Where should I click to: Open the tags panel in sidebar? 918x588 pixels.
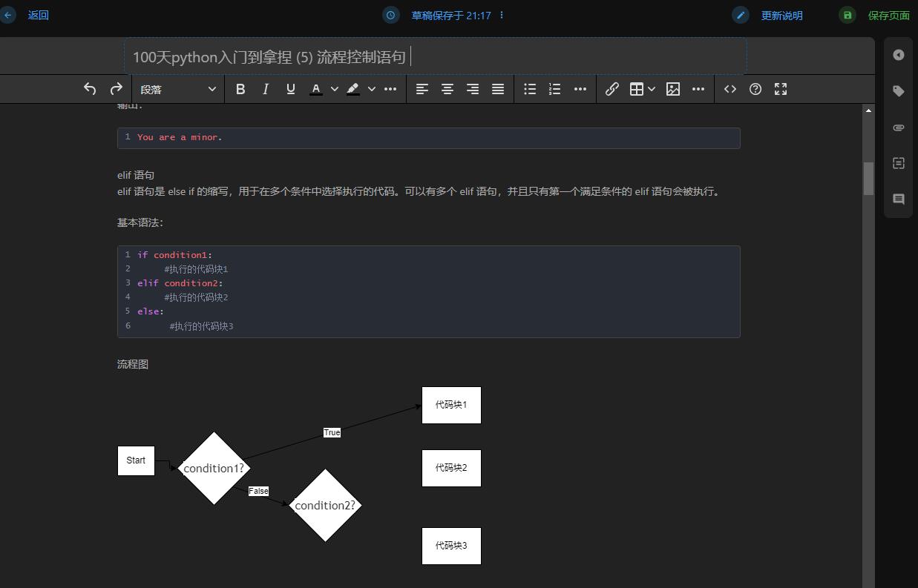[899, 91]
